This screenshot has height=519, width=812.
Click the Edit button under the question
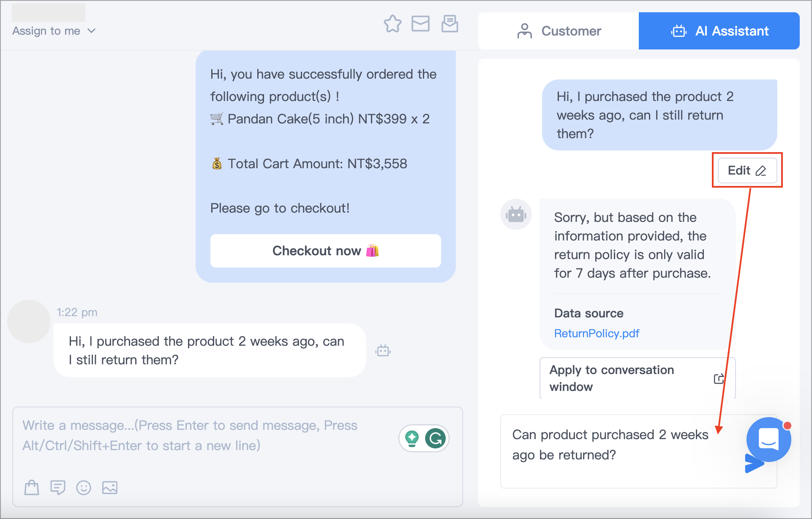pos(747,170)
